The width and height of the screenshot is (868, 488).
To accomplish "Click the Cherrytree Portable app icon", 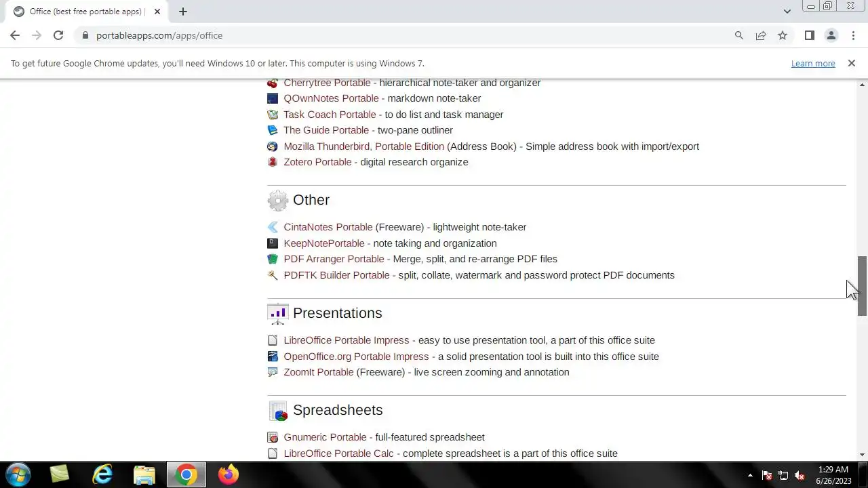I will click(x=273, y=83).
